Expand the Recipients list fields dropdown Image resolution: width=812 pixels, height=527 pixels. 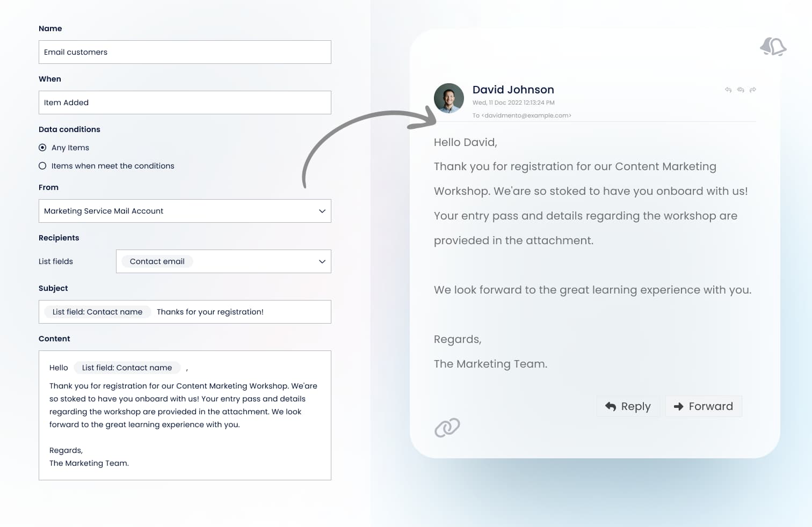tap(322, 261)
